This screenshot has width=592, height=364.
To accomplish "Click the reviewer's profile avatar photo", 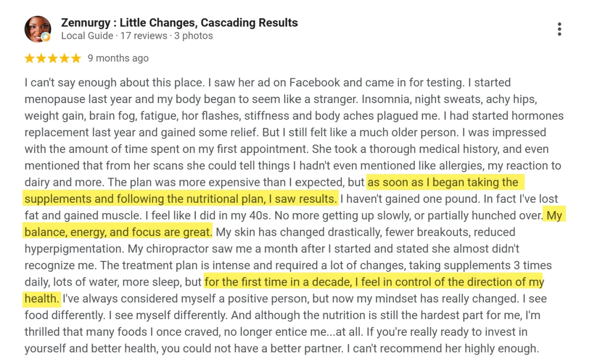I will [38, 29].
